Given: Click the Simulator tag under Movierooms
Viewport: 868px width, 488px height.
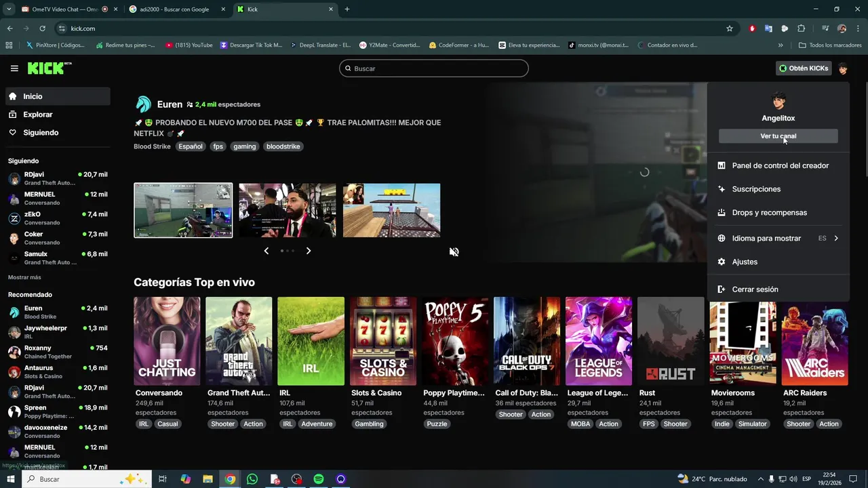Looking at the screenshot, I should point(752,424).
